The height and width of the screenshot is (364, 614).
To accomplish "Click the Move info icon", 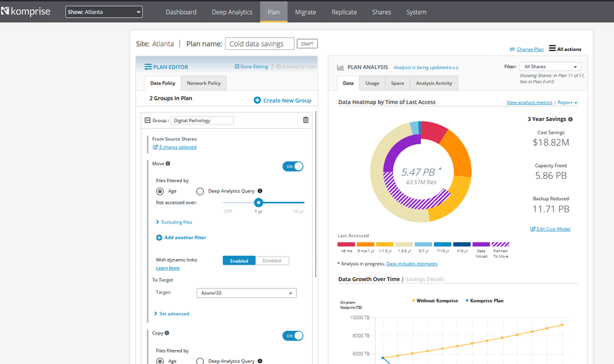I will 168,163.
